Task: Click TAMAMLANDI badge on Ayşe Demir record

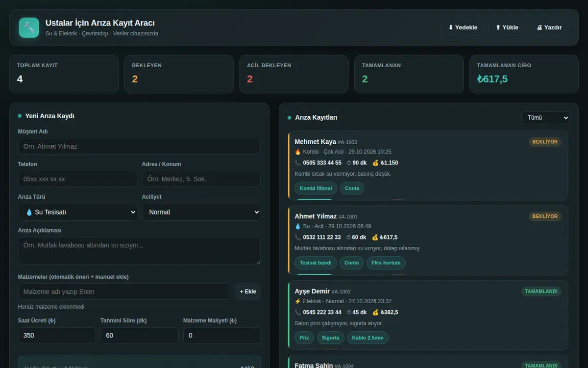Action: tap(541, 291)
